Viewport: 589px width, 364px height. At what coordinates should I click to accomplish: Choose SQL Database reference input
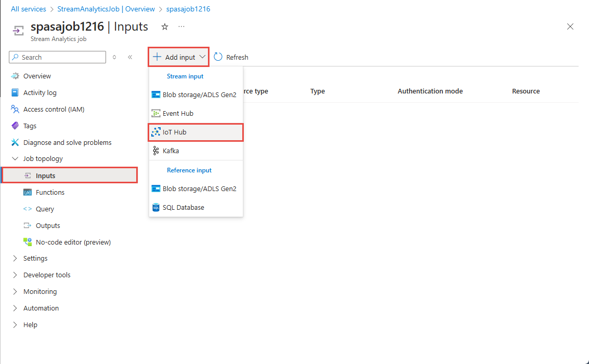coord(195,207)
